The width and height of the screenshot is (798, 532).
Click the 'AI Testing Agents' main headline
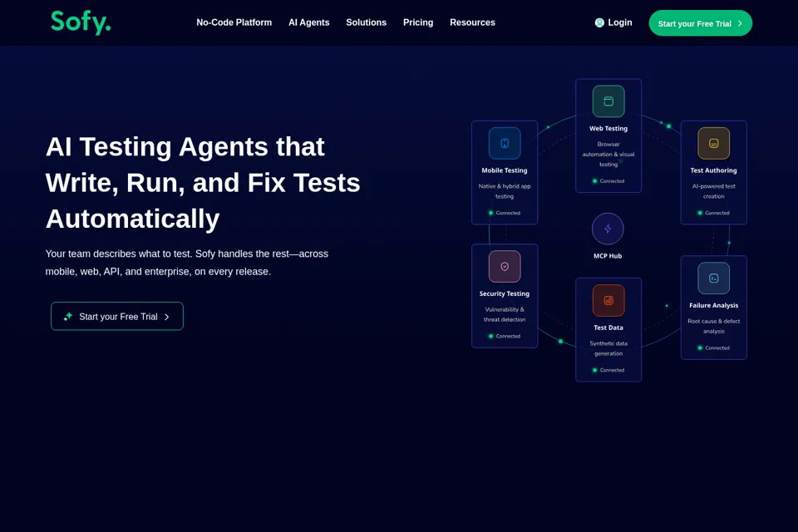[203, 182]
